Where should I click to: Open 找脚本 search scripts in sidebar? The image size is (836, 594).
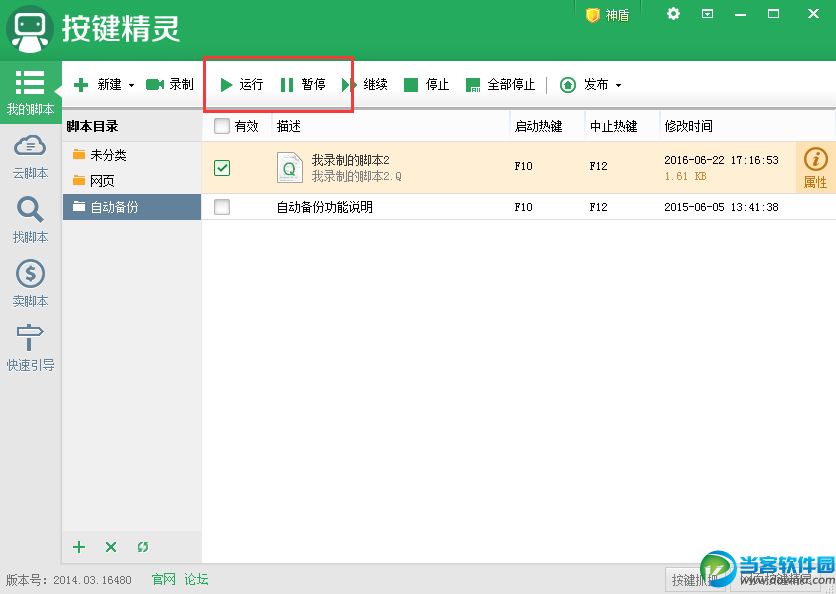point(30,219)
